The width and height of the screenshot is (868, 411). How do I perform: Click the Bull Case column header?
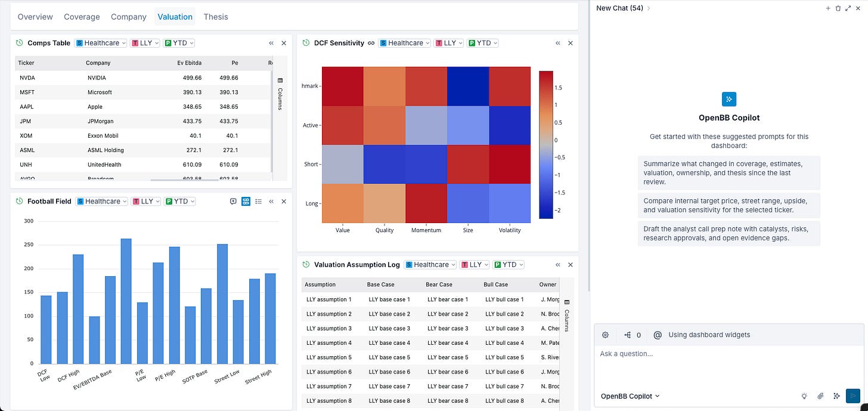point(496,285)
